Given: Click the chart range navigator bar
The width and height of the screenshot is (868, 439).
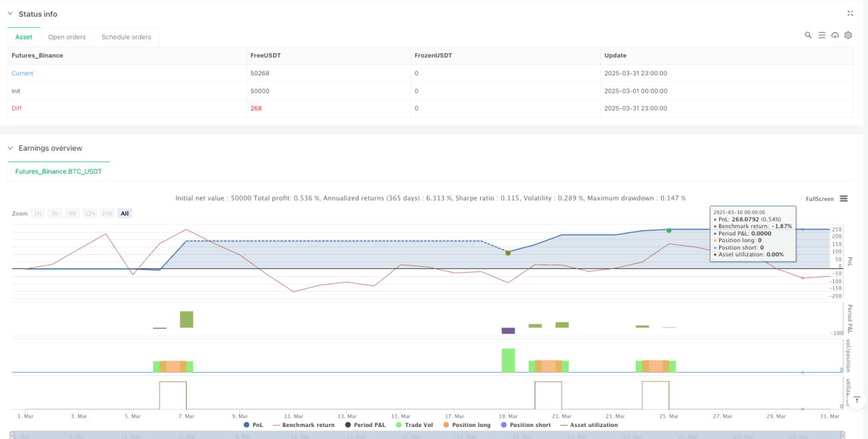Looking at the screenshot, I should pyautogui.click(x=427, y=435).
